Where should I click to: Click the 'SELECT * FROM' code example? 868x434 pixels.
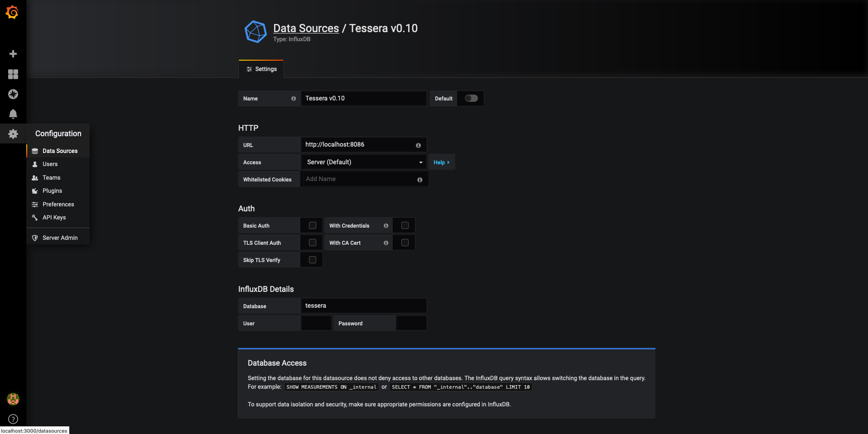click(461, 387)
